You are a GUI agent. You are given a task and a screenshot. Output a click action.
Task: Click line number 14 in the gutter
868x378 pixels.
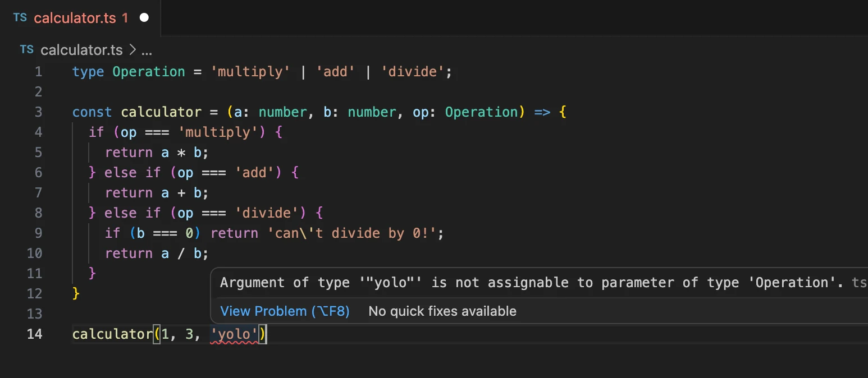click(34, 334)
